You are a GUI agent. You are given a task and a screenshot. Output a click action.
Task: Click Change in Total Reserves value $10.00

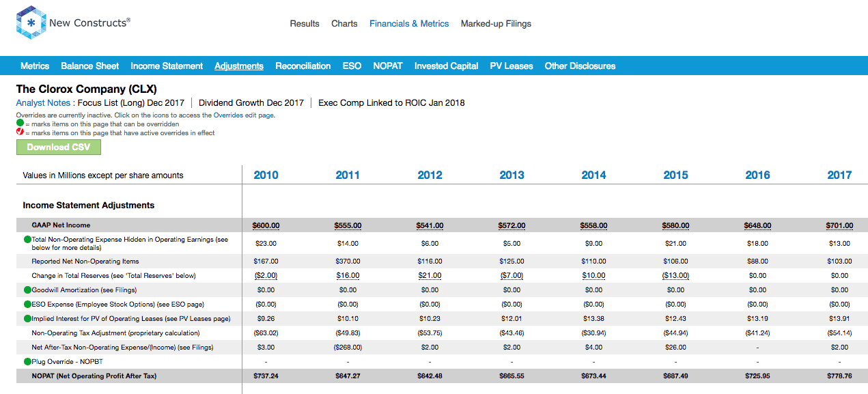tap(593, 276)
